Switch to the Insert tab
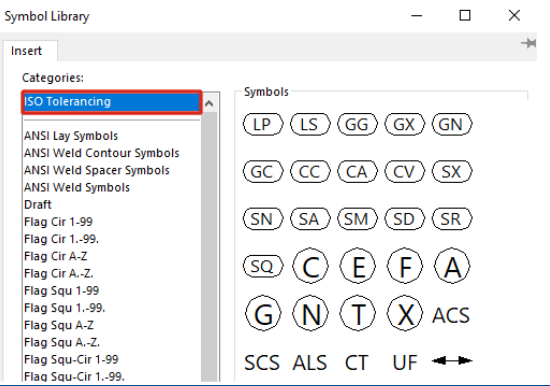This screenshot has width=550, height=386. [x=26, y=51]
